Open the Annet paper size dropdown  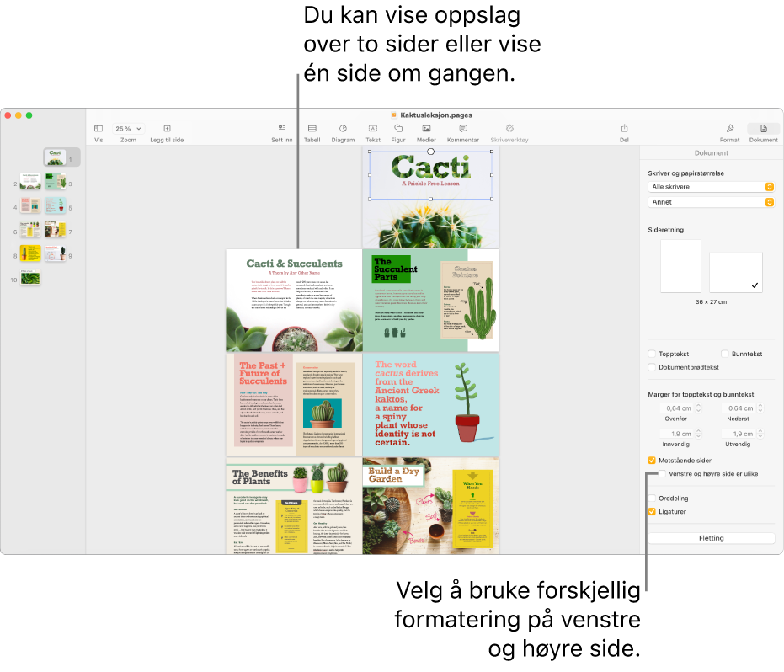(x=711, y=202)
